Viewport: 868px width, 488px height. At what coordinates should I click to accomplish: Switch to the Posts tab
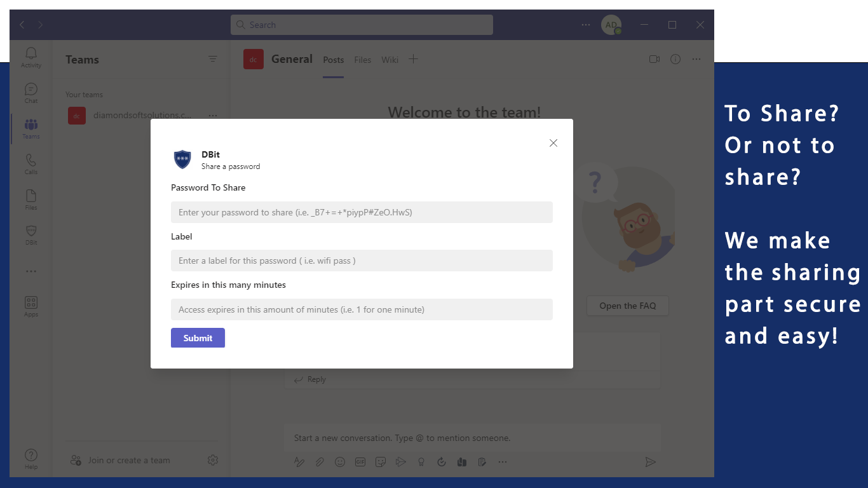tap(333, 60)
